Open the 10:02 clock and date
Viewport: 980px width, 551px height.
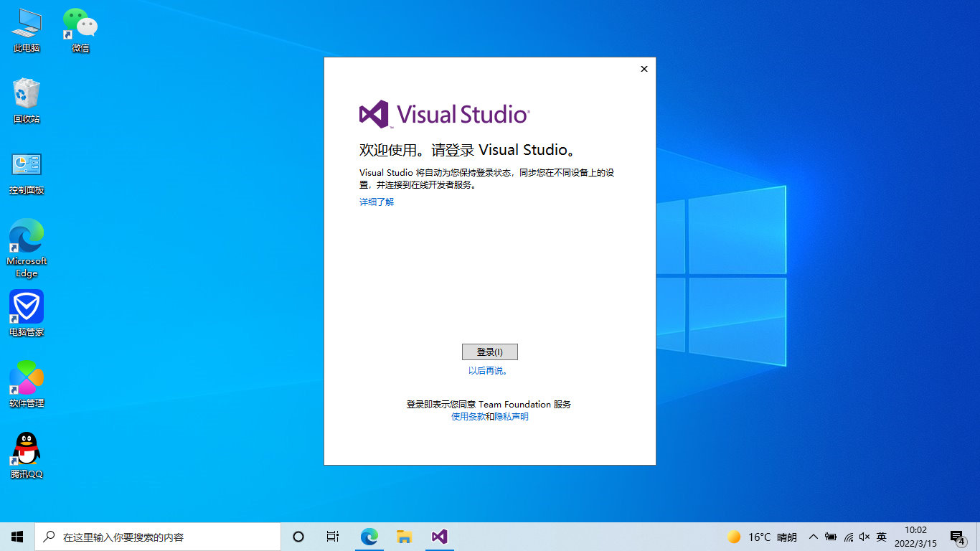click(915, 537)
